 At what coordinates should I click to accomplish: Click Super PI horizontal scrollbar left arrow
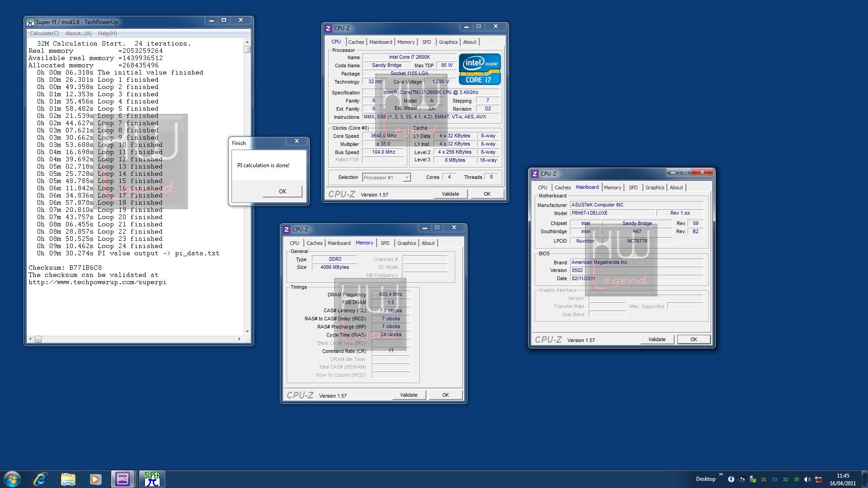point(30,339)
